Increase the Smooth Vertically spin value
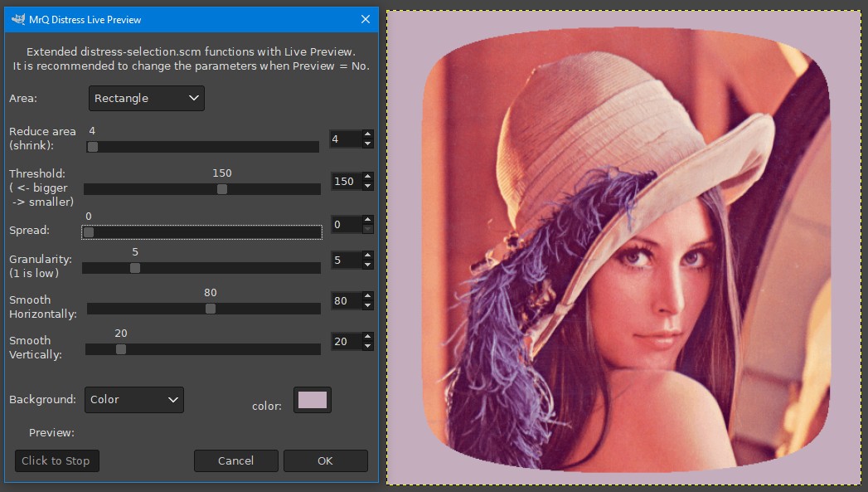The height and width of the screenshot is (492, 868). pos(367,336)
